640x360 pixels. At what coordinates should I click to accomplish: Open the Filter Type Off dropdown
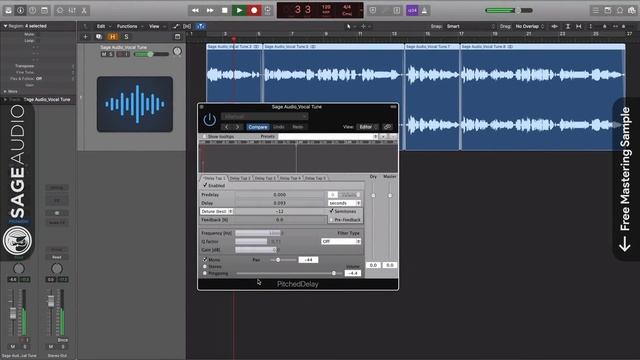click(341, 242)
